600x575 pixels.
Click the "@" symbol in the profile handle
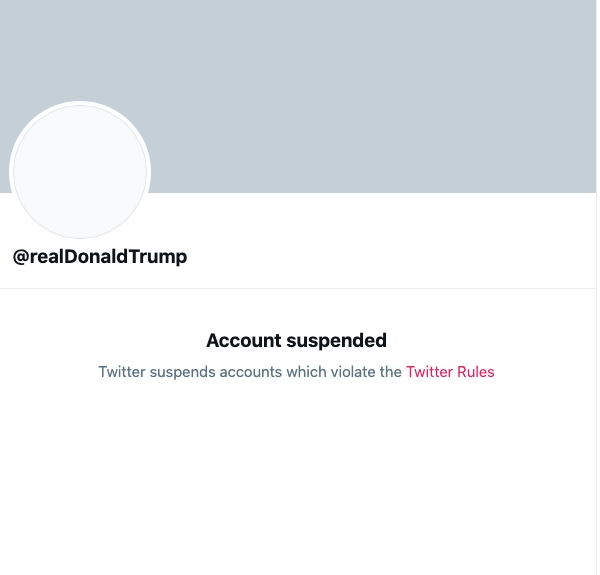20,257
